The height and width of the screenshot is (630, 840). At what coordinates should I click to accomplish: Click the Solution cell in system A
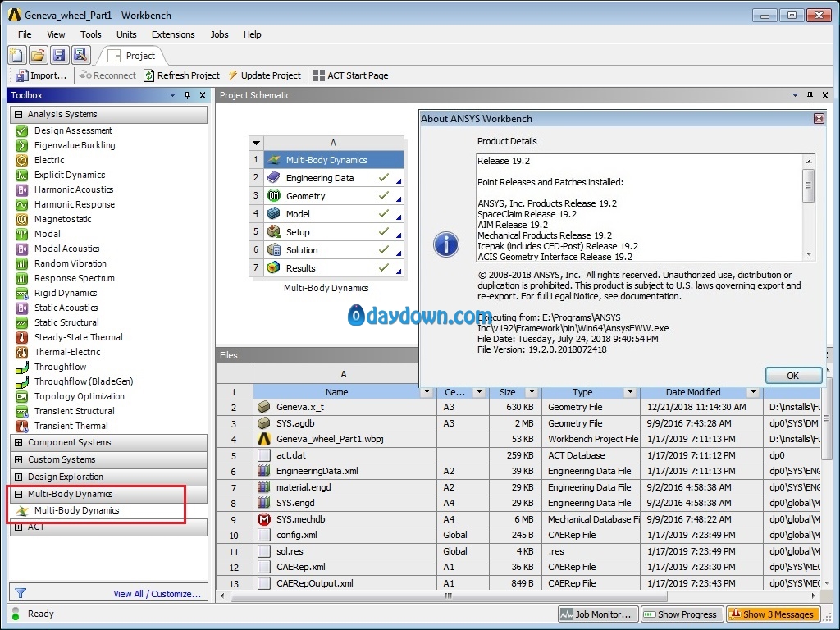point(333,250)
